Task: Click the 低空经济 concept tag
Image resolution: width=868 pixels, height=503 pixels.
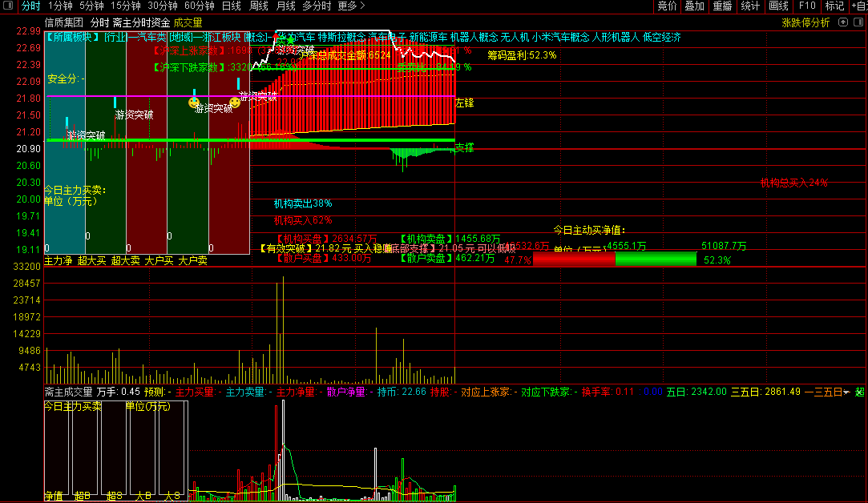Action: (661, 37)
